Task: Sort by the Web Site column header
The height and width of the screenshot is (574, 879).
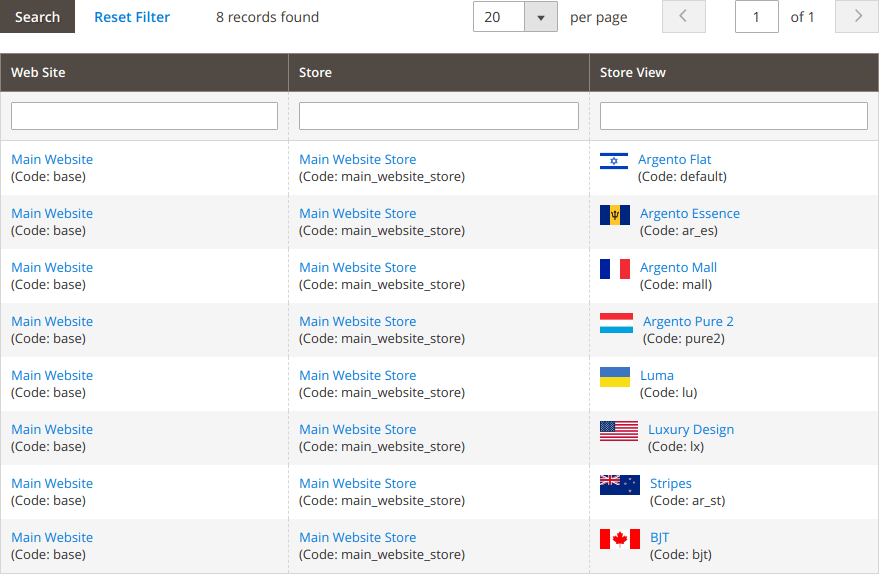Action: point(144,72)
